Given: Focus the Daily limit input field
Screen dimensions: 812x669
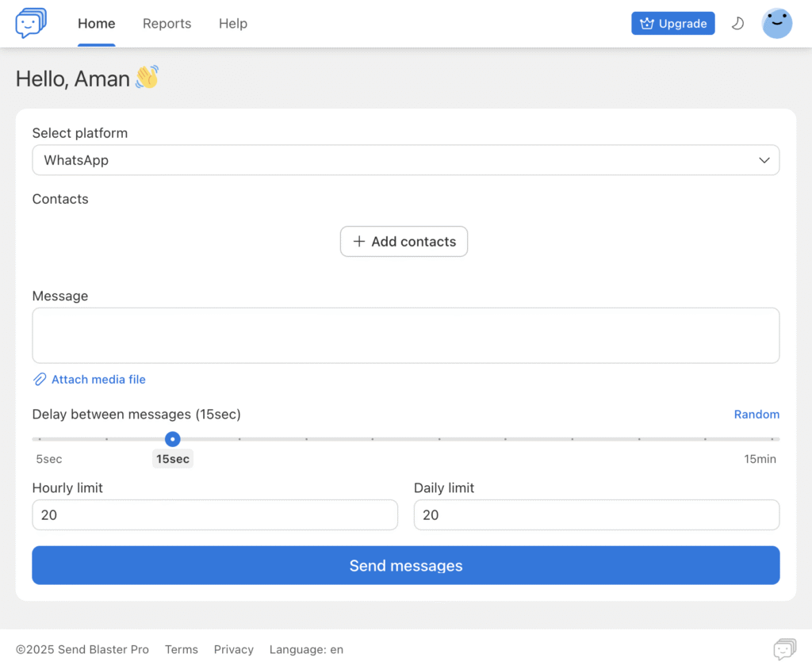Looking at the screenshot, I should pos(596,515).
